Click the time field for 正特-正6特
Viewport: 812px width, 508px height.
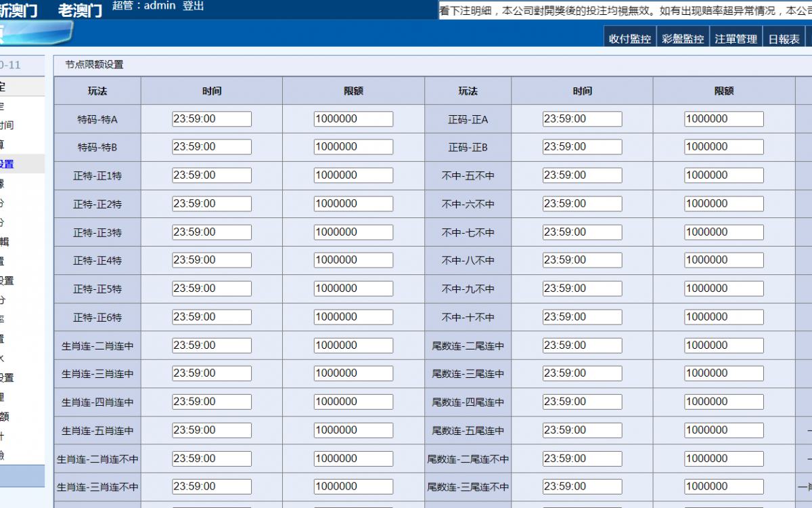(212, 317)
